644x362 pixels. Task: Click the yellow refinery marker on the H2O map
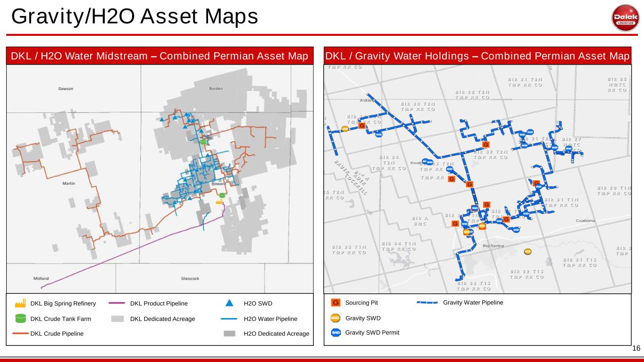coord(219,201)
